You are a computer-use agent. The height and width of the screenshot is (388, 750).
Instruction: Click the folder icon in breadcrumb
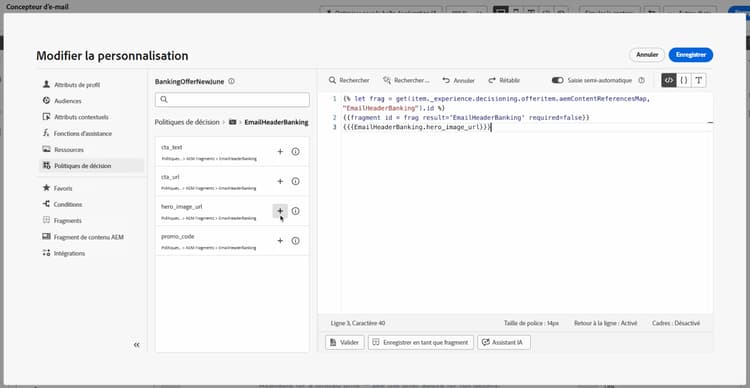pos(232,122)
